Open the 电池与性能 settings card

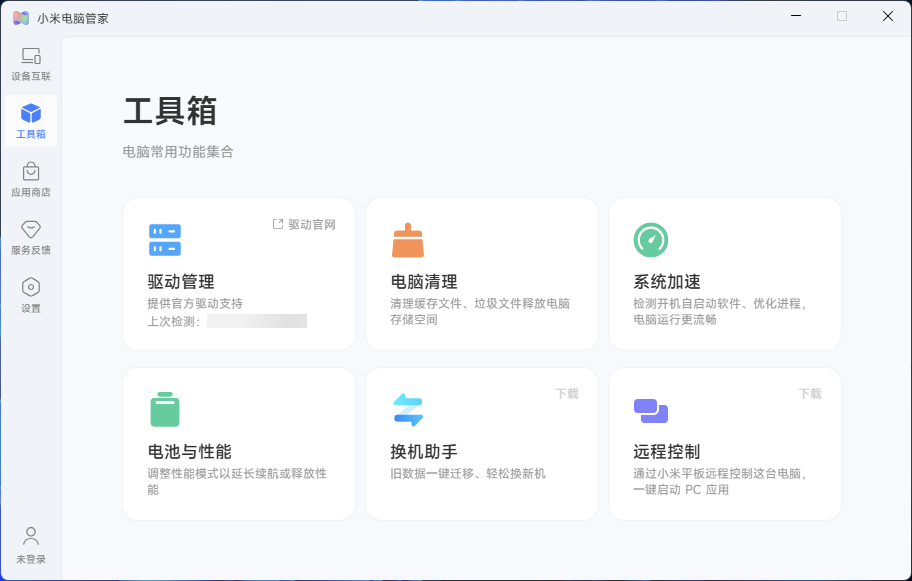tap(238, 444)
